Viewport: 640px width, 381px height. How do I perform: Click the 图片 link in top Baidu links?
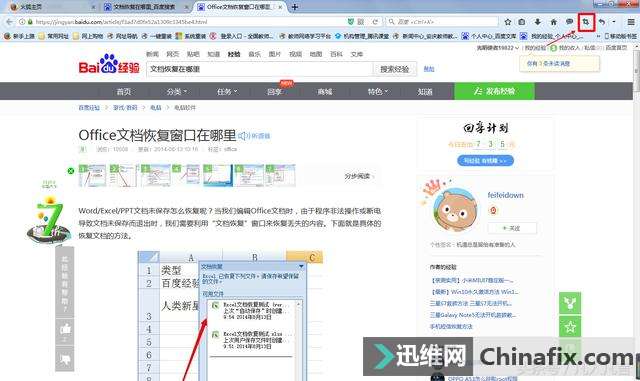pos(275,54)
